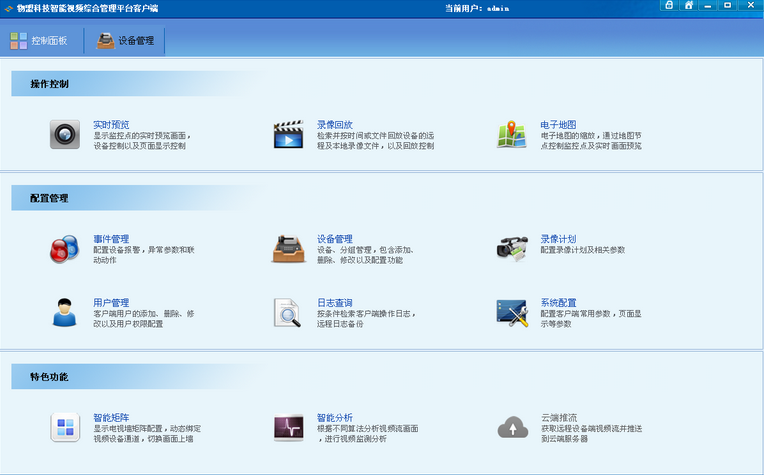Image resolution: width=765 pixels, height=475 pixels.
Task: Open the 实时预览 text link
Action: coord(111,124)
